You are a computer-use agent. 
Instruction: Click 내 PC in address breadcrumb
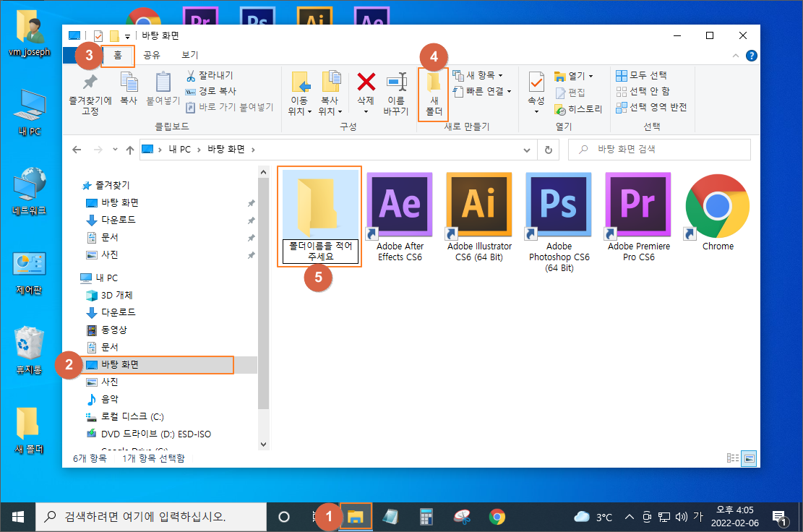pos(180,150)
